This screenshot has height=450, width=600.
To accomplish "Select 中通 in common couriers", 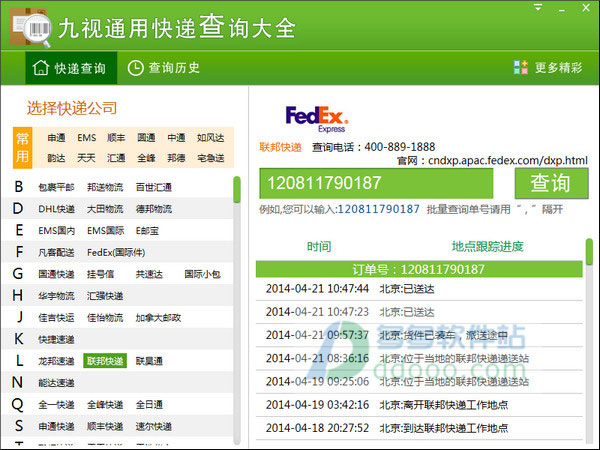I will (x=176, y=138).
